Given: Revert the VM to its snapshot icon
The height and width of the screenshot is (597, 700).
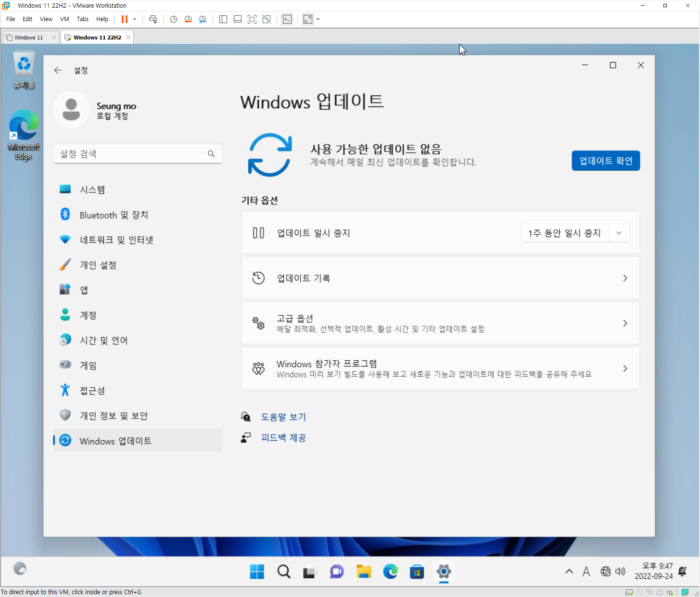Looking at the screenshot, I should [188, 19].
